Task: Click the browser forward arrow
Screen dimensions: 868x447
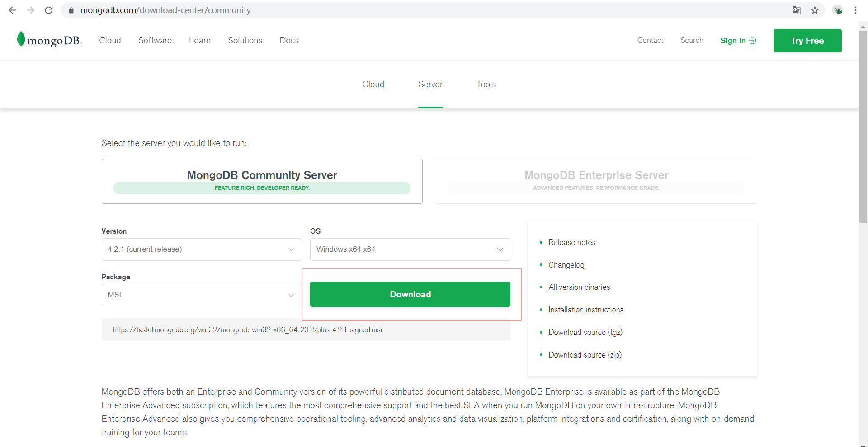Action: (30, 10)
